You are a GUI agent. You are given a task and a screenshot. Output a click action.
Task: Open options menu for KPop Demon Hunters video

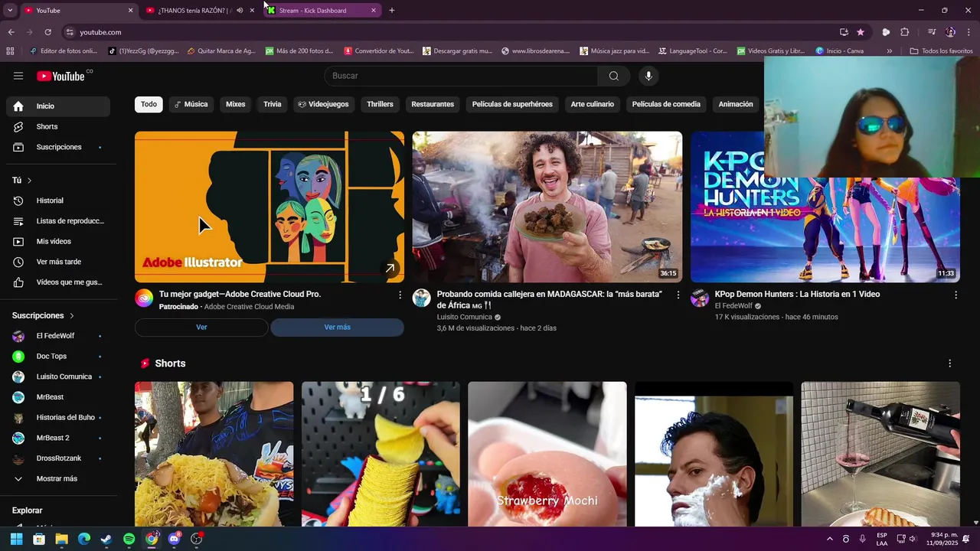tap(955, 295)
